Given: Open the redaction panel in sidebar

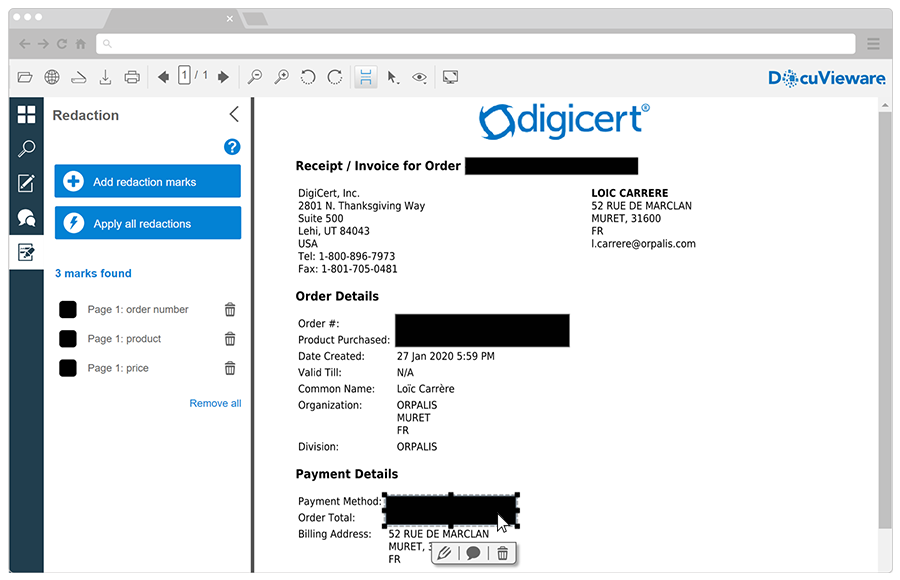Looking at the screenshot, I should click(26, 252).
